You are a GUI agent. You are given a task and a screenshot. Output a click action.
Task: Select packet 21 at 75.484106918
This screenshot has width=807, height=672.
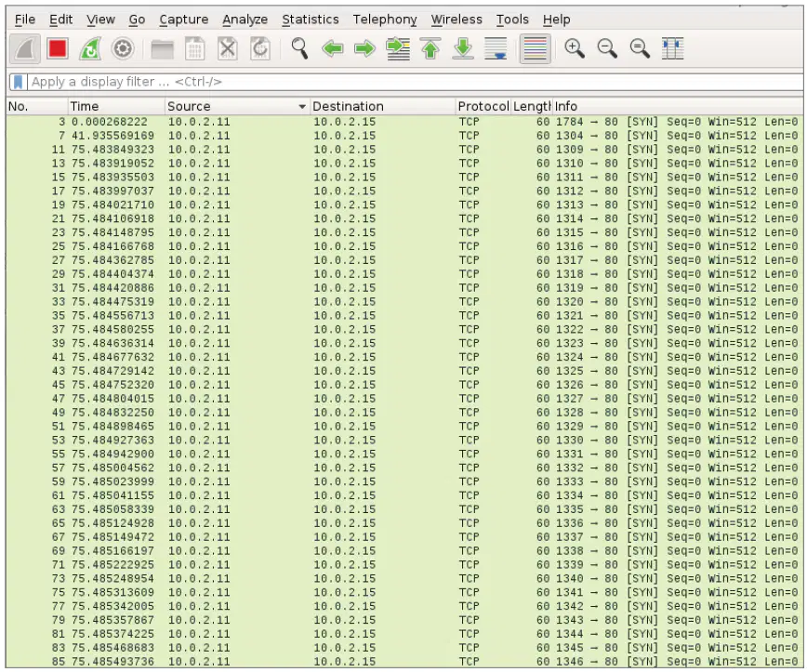pos(404,218)
